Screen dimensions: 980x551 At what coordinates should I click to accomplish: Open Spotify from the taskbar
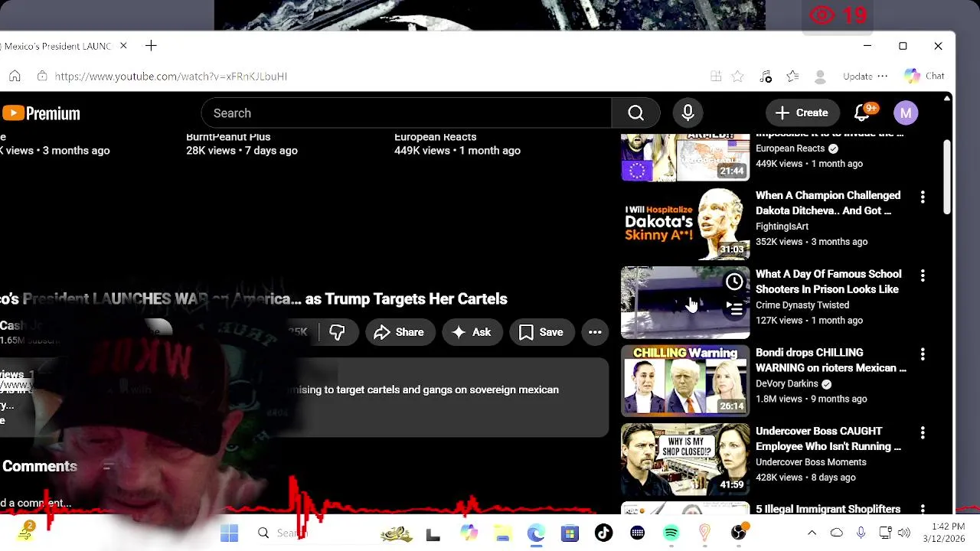click(x=671, y=533)
